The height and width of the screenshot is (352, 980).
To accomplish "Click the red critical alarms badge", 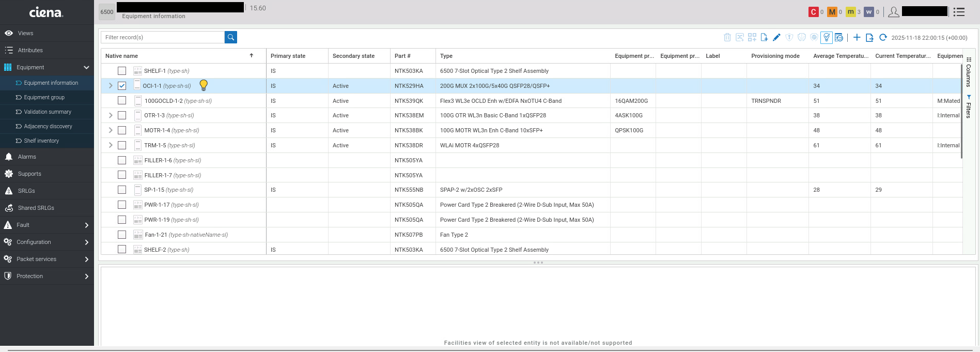I will pyautogui.click(x=814, y=12).
